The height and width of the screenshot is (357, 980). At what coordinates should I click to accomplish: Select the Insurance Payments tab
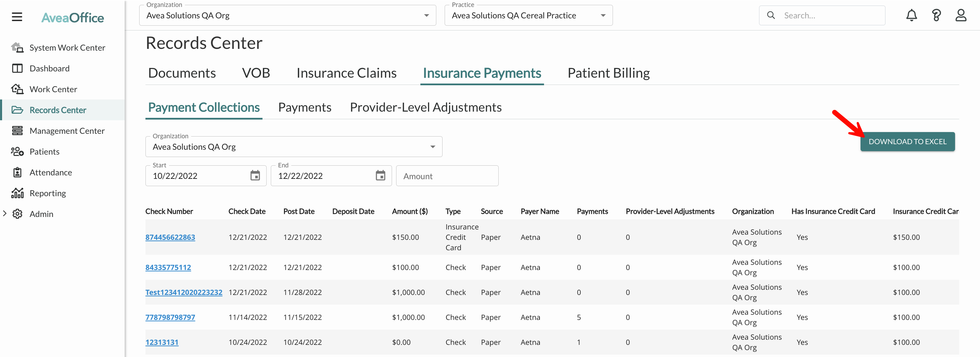coord(482,73)
